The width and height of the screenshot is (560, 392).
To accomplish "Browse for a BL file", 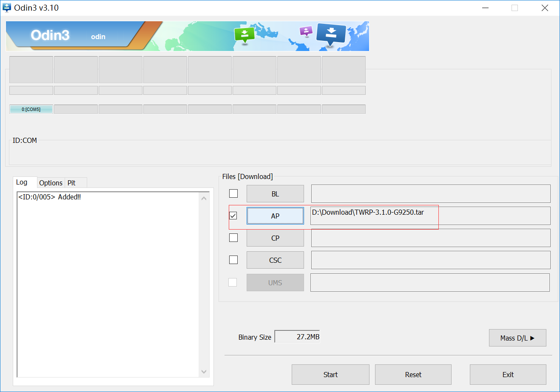I will 275,194.
